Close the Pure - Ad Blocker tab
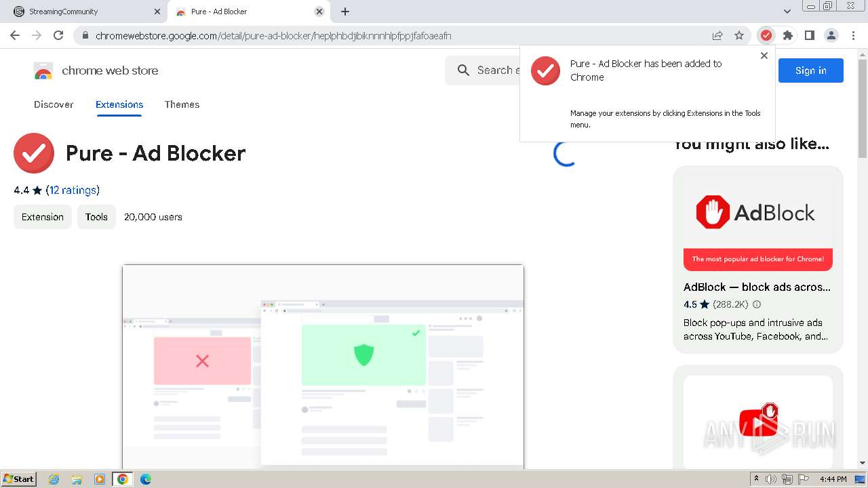The height and width of the screenshot is (488, 868). point(319,12)
